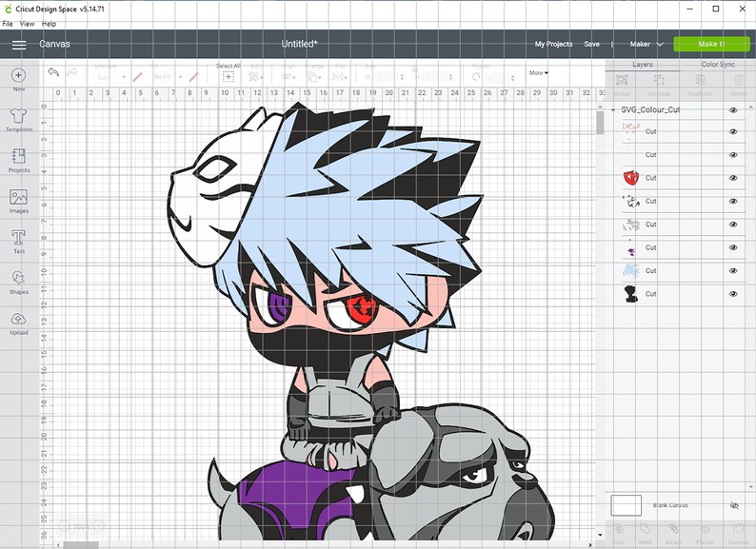
Task: Hide the light blue hair Cut layer
Action: pyautogui.click(x=733, y=270)
